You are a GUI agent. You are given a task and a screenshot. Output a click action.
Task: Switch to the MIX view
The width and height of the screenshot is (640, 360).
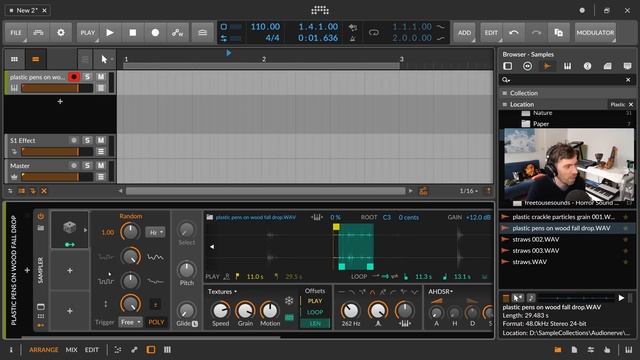[x=71, y=350]
